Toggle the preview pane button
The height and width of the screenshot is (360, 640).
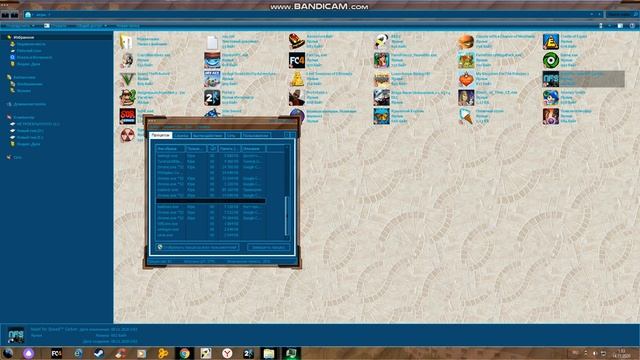620,26
